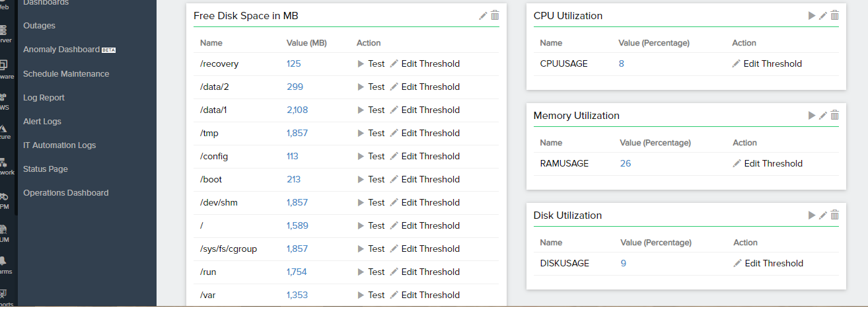Test the /config disk threshold
Screen dimensions: 868x310
tap(371, 157)
